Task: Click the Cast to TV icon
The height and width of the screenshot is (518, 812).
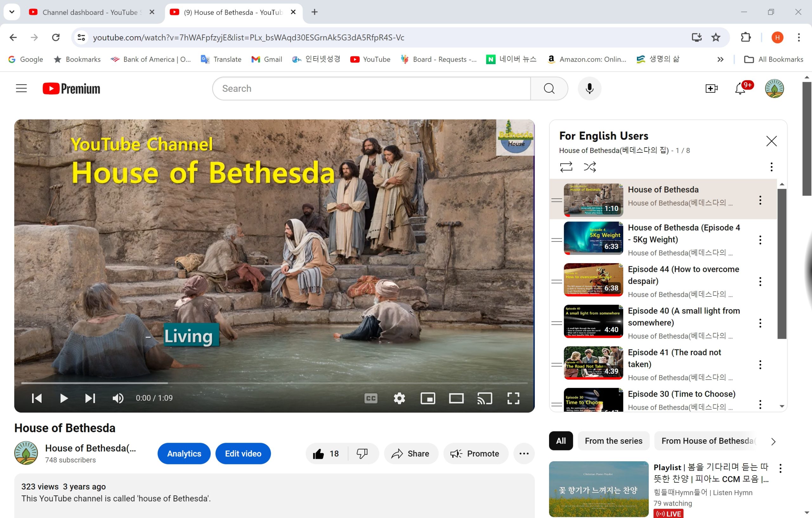Action: pos(484,398)
